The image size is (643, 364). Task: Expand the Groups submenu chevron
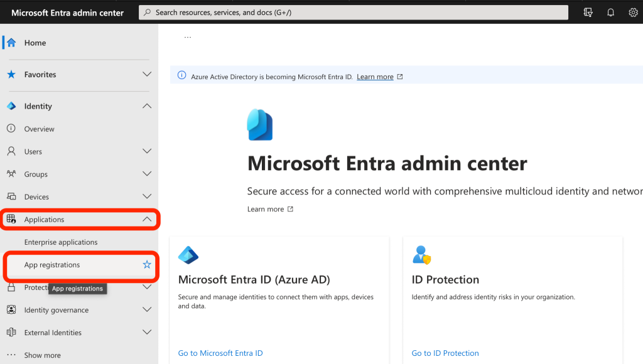pyautogui.click(x=147, y=174)
